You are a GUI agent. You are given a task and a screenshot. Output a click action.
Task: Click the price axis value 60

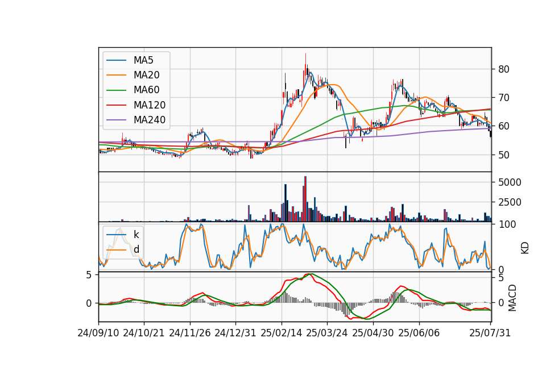(x=504, y=126)
